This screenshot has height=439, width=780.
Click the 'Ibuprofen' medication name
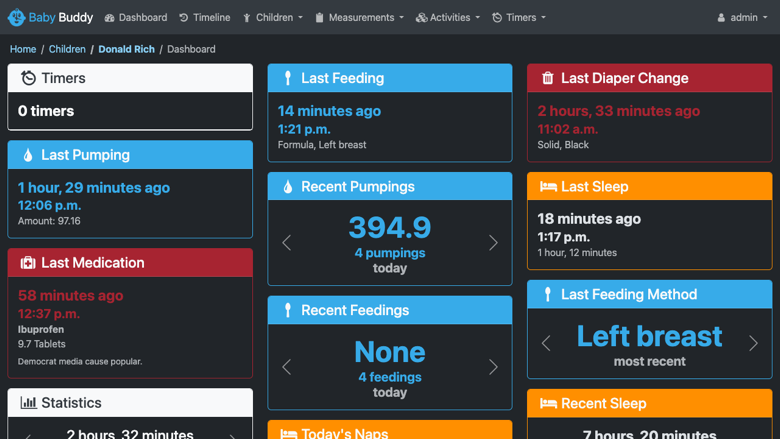41,330
